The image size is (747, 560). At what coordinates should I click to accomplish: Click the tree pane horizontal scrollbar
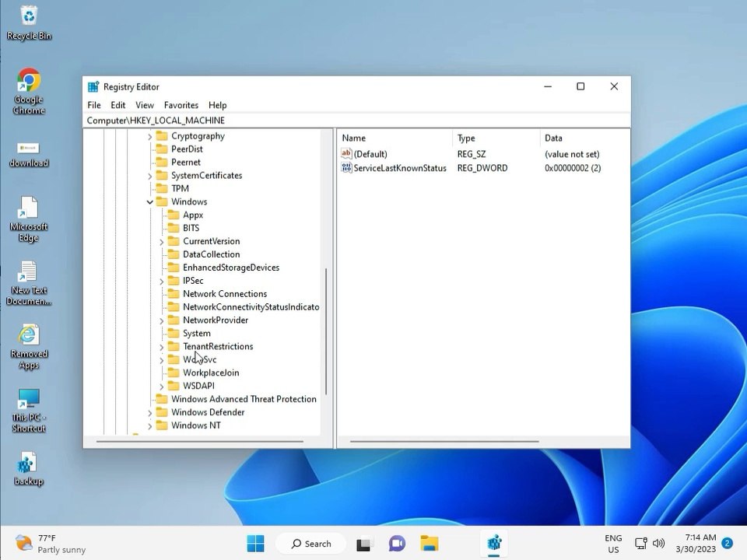[x=200, y=442]
